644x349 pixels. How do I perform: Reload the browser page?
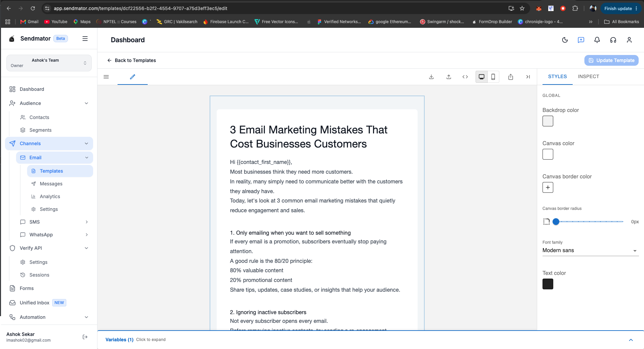(x=33, y=8)
